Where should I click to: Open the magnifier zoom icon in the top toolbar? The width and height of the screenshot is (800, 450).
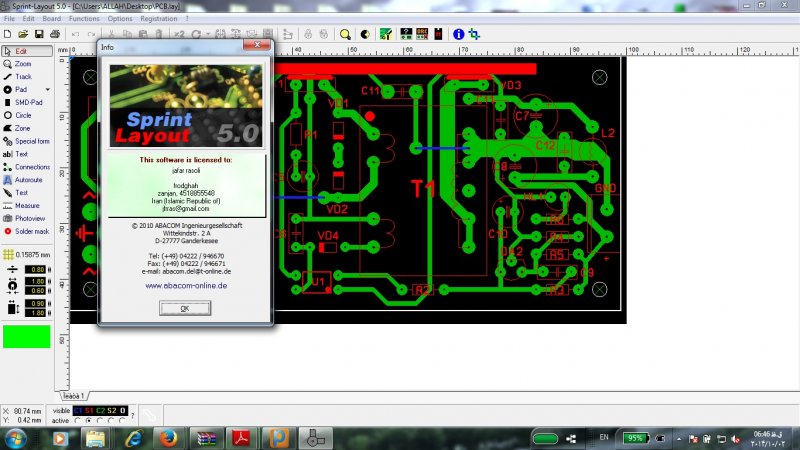[x=345, y=34]
